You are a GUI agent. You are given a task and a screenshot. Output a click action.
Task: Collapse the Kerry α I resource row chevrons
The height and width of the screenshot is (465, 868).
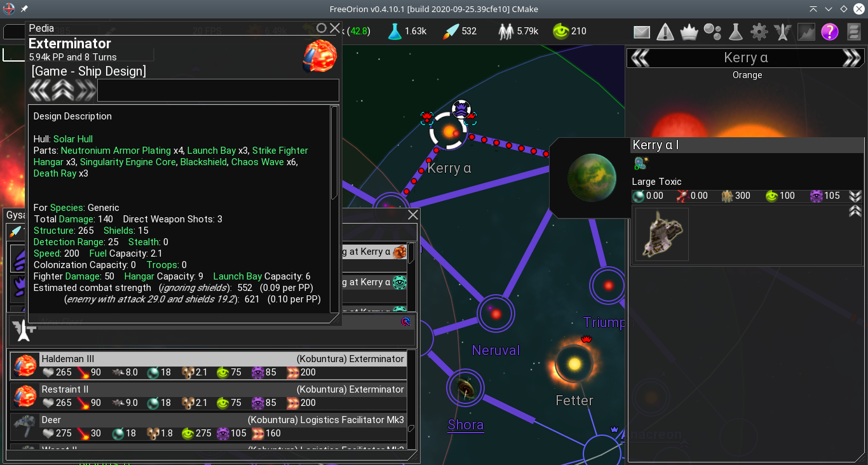[857, 196]
